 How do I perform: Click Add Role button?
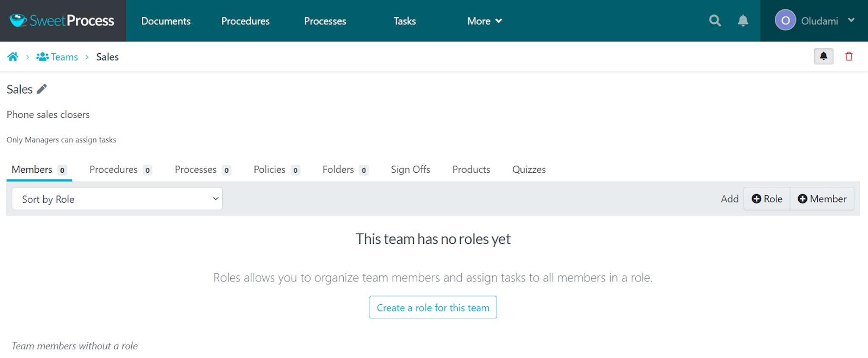[x=767, y=199]
